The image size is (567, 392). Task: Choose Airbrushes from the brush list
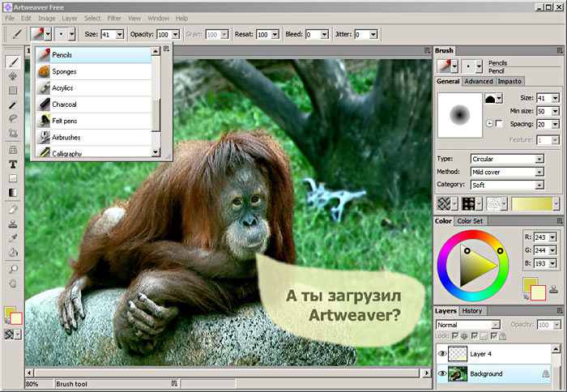pos(93,138)
